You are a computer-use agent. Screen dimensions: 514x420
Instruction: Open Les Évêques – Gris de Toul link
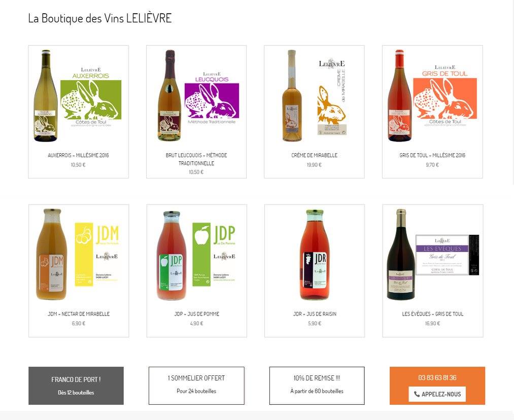(433, 314)
